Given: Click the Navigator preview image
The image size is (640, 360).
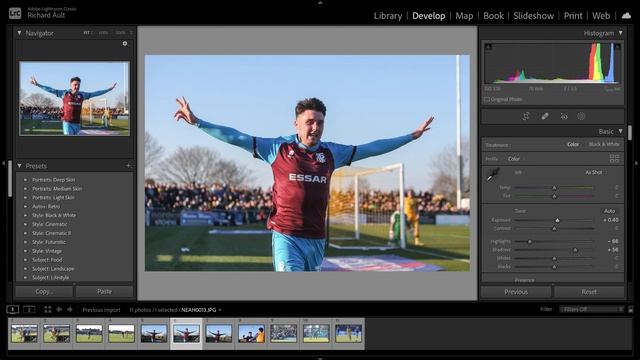Looking at the screenshot, I should coord(74,98).
